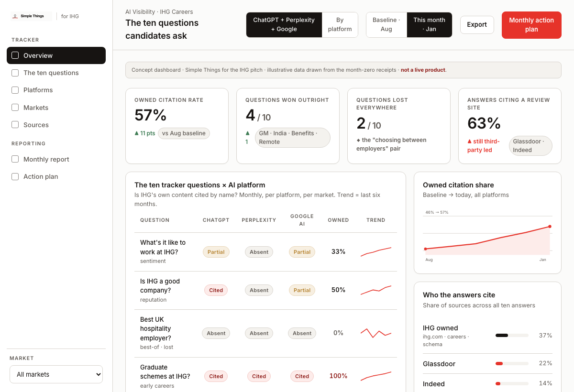
Task: Click Absent ChatGPT badge for Best UK hospitality employer
Action: [216, 333]
